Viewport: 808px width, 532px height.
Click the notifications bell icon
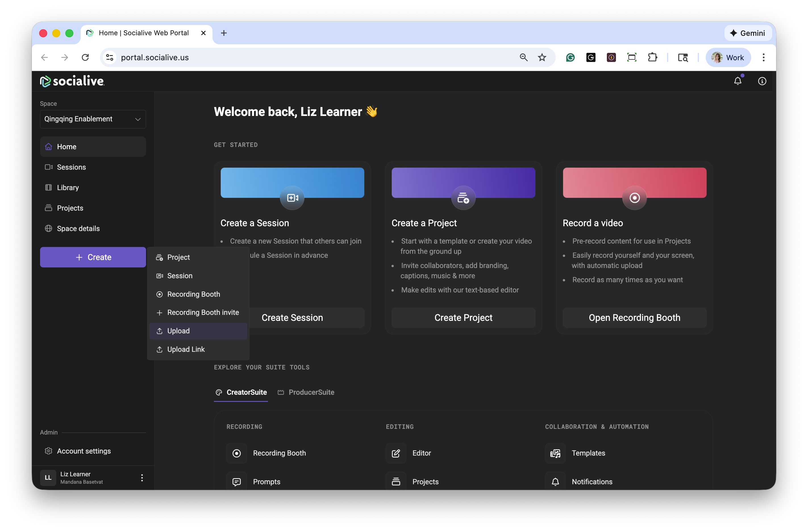[737, 81]
